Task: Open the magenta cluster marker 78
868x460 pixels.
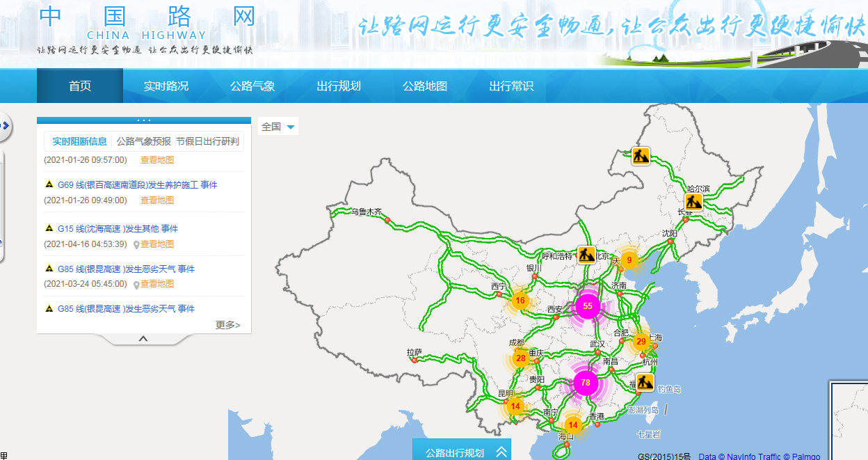Action: coord(586,383)
